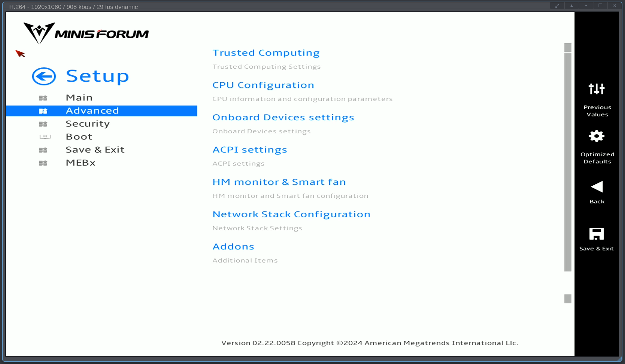Open the Trusted Computing settings

click(x=266, y=52)
